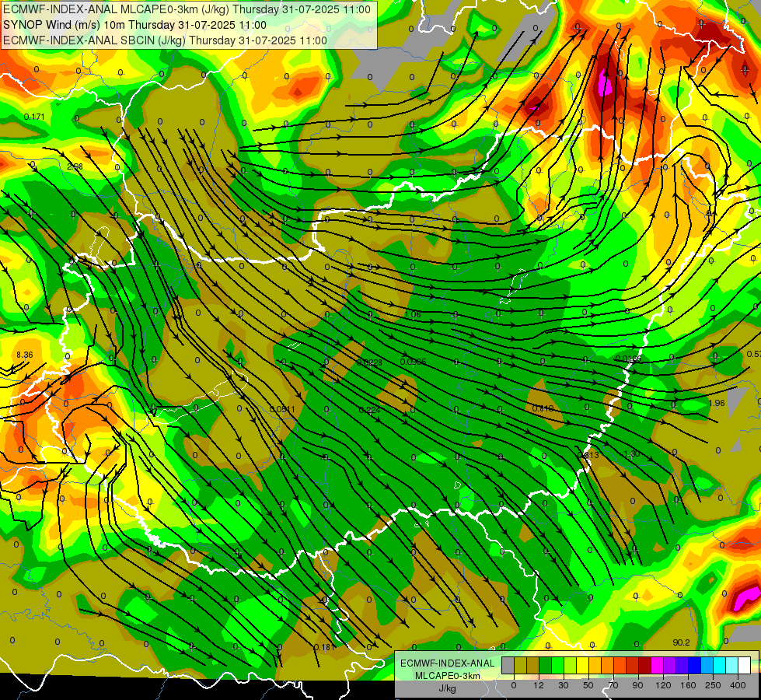
Task: Click the map value '8.36'
Action: [25, 355]
